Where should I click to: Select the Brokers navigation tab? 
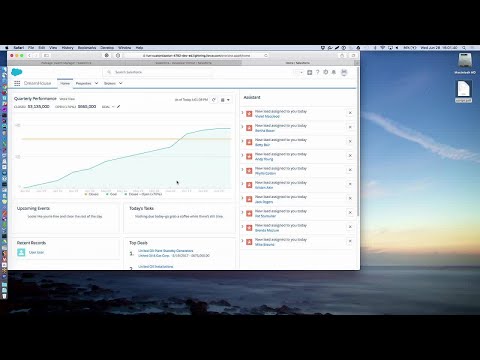click(x=110, y=83)
